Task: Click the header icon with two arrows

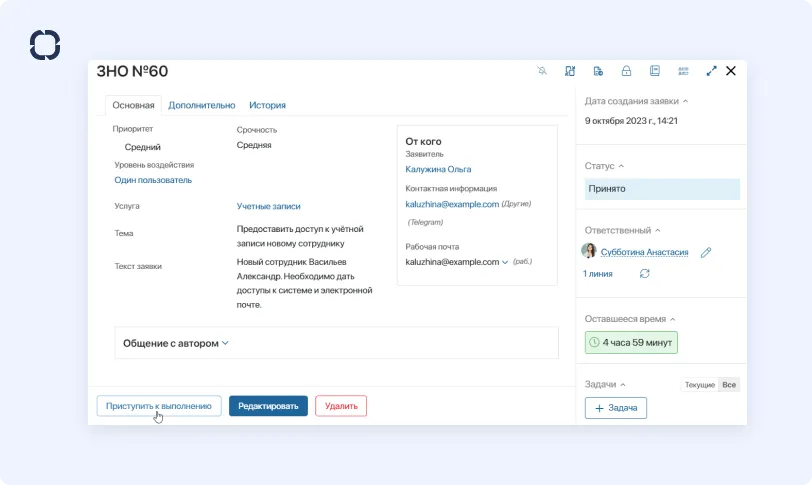Action: tap(570, 71)
